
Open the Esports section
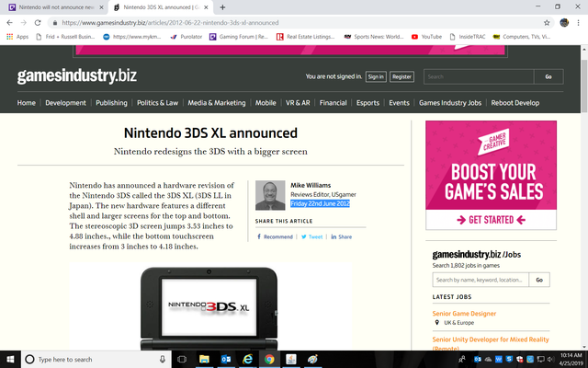367,103
